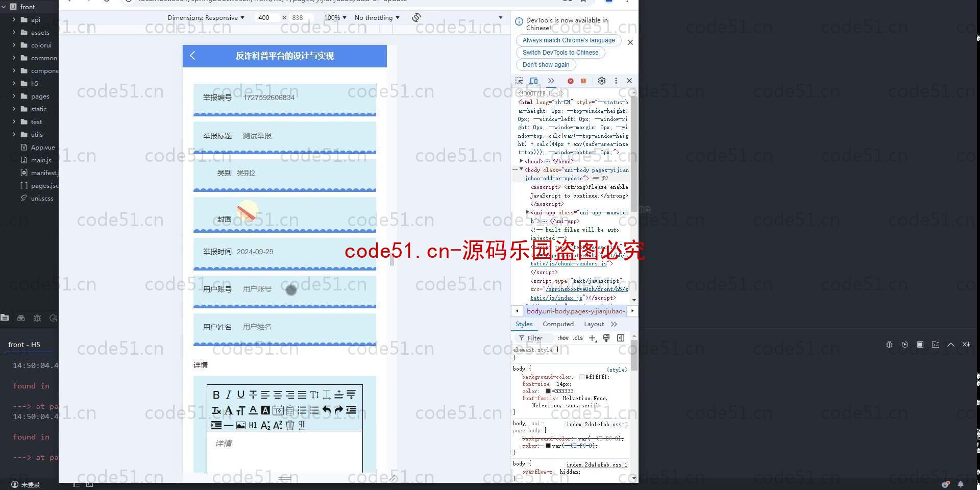980x490 pixels.
Task: Align text right in the editor
Action: pyautogui.click(x=290, y=395)
